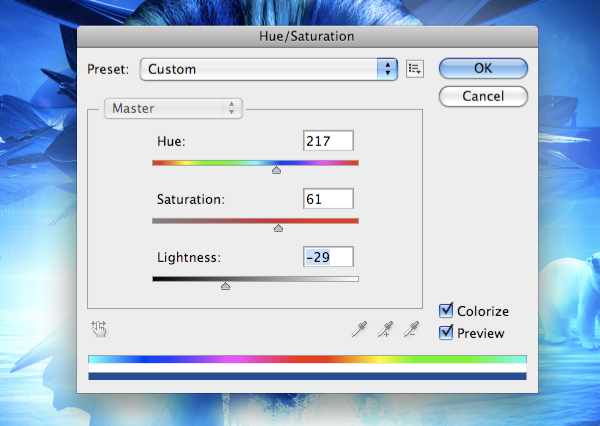This screenshot has height=426, width=600.
Task: Open the Master channel dropdown
Action: 173,108
